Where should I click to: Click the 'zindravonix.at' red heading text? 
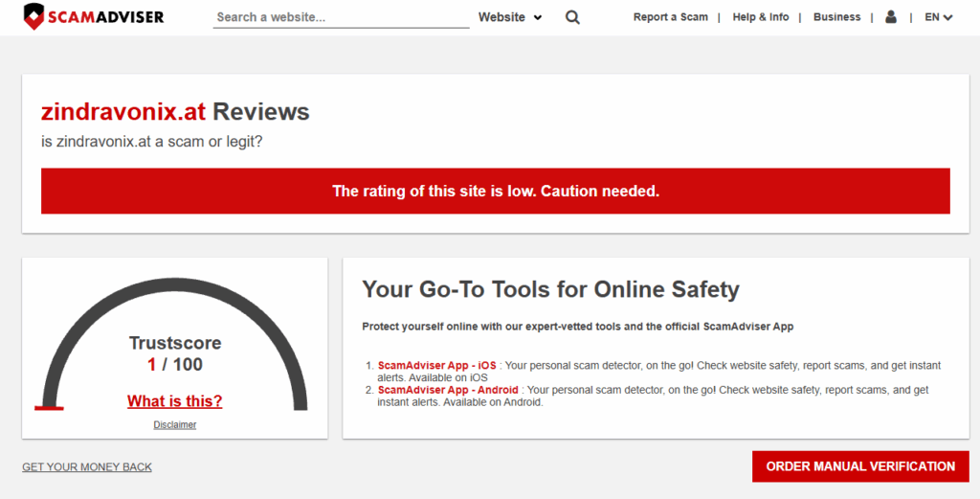click(123, 112)
